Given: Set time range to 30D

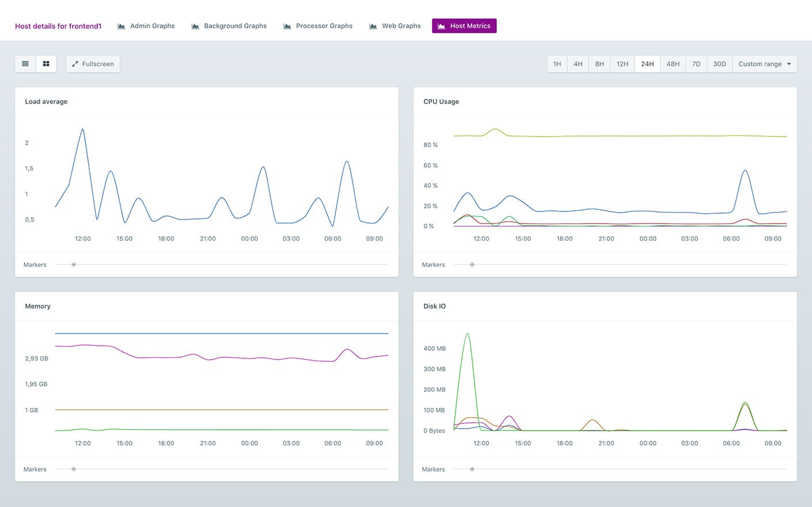Looking at the screenshot, I should (719, 64).
